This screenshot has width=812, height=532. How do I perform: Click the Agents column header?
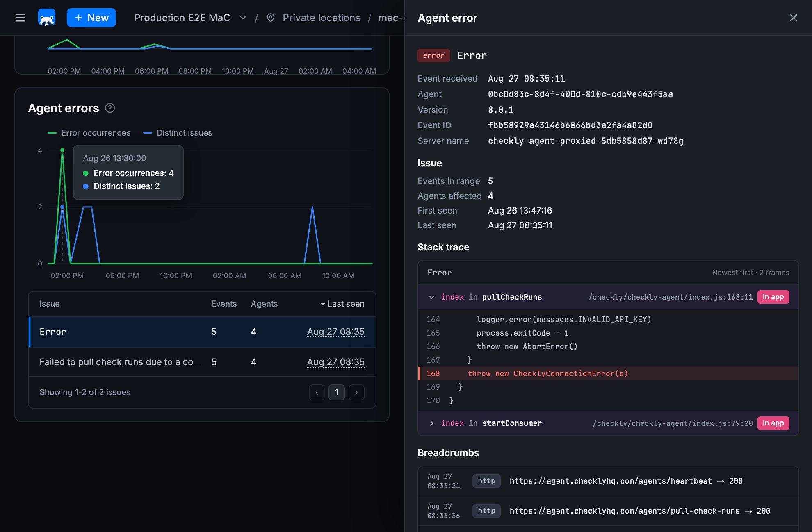coord(265,304)
